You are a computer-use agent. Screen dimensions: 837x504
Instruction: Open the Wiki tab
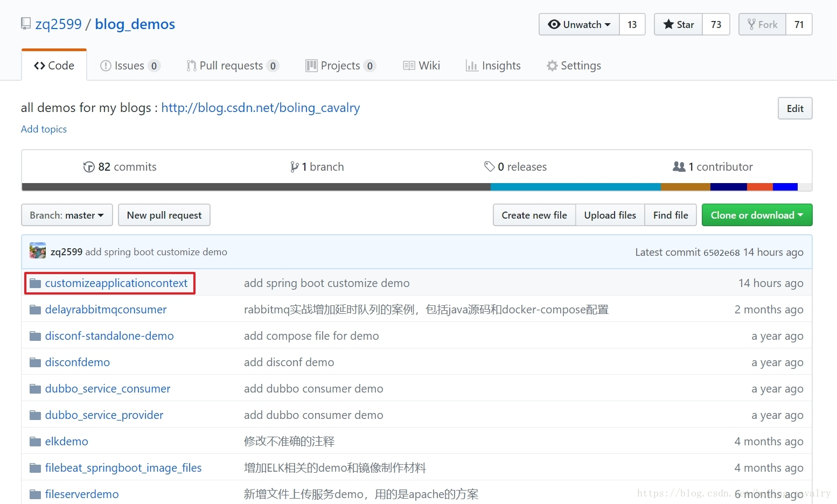coord(422,66)
